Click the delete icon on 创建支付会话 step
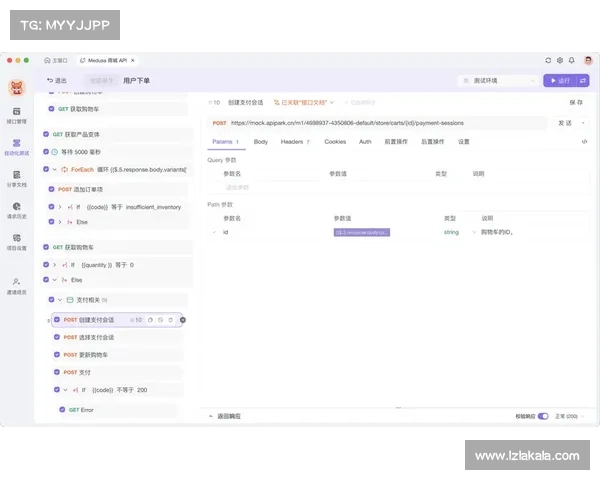The width and height of the screenshot is (600, 480). pyautogui.click(x=171, y=320)
